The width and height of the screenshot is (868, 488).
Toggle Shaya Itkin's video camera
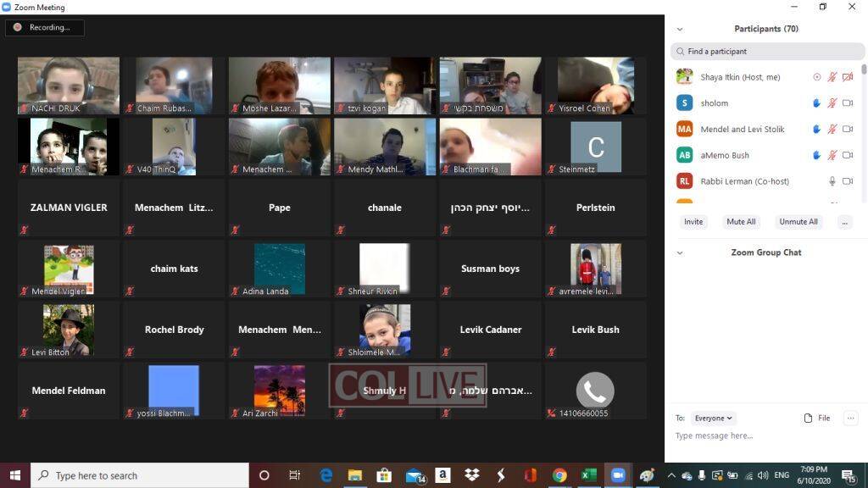point(847,77)
